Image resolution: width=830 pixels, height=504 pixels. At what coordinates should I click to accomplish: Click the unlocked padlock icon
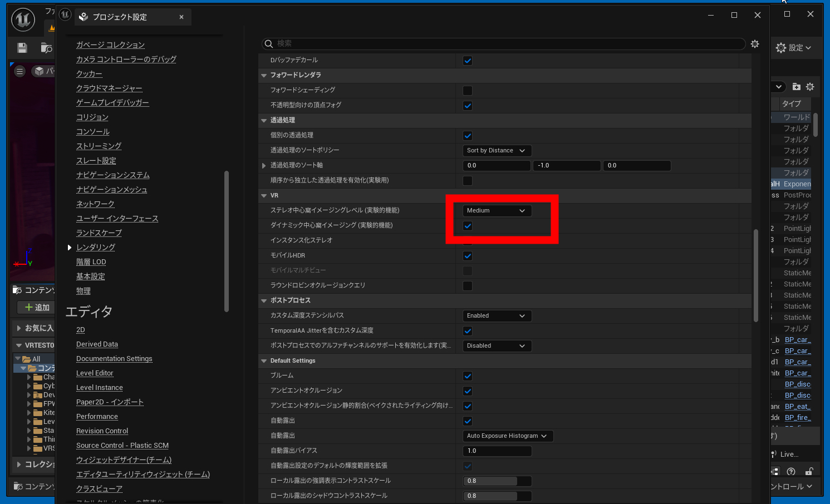click(x=809, y=472)
